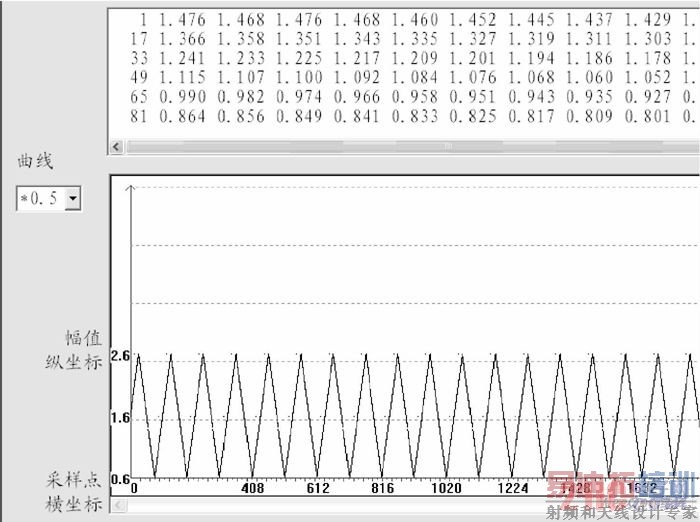The height and width of the screenshot is (522, 700).
Task: Click the value 1.209 in row 33
Action: click(x=415, y=58)
